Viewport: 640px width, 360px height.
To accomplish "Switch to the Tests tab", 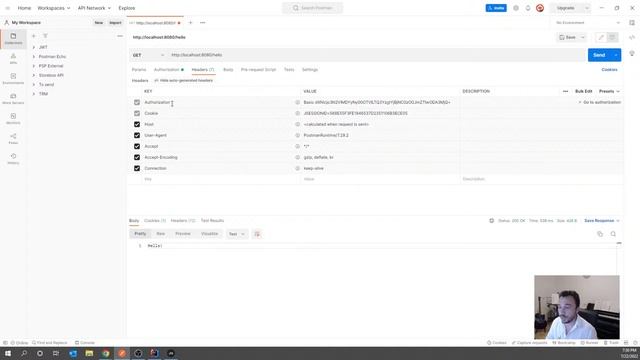I will click(289, 70).
